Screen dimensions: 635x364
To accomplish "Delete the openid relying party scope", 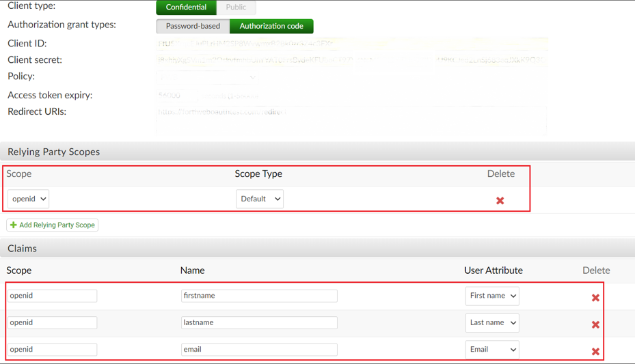I will click(x=500, y=200).
